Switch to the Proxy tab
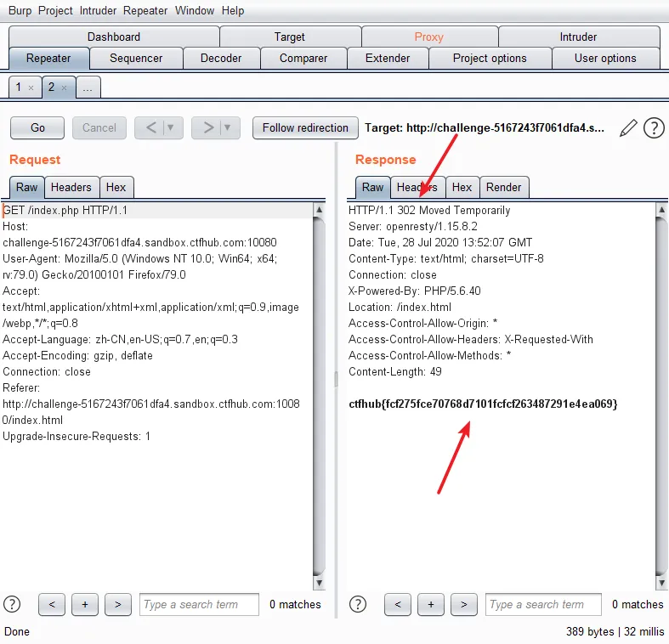 tap(428, 37)
